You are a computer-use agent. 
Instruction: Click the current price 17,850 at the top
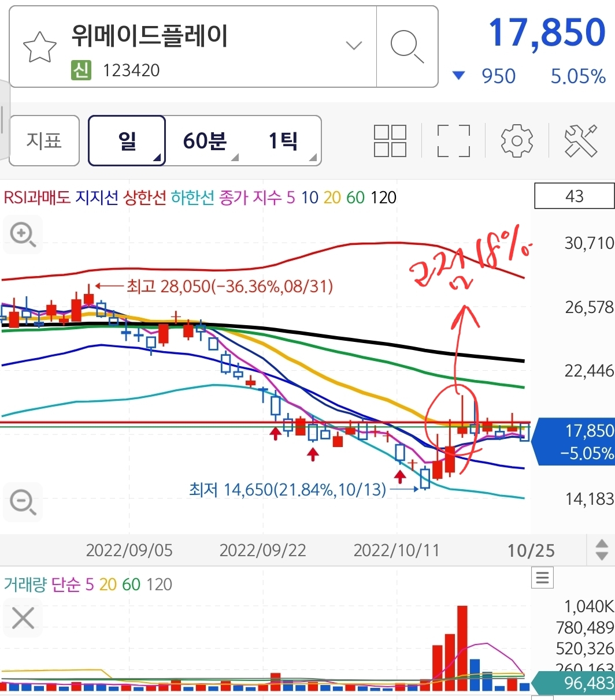pyautogui.click(x=547, y=32)
